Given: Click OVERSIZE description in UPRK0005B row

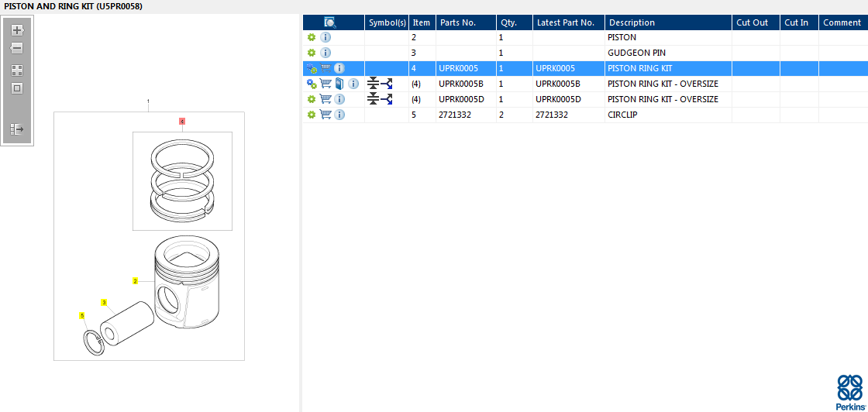Looking at the screenshot, I should 663,84.
